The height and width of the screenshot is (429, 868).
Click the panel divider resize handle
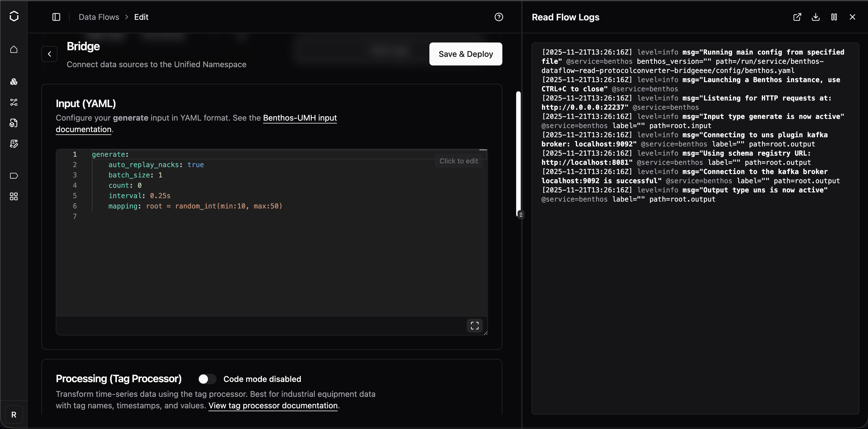pyautogui.click(x=521, y=214)
